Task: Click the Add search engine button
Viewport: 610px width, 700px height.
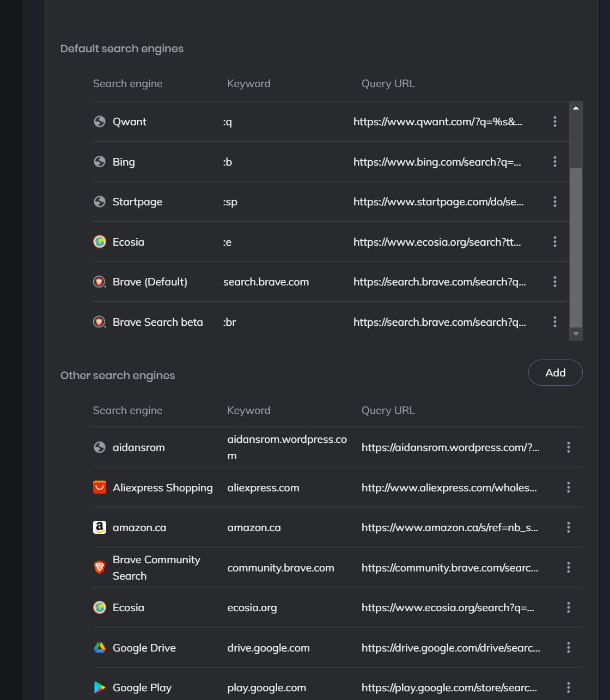Action: click(x=555, y=373)
